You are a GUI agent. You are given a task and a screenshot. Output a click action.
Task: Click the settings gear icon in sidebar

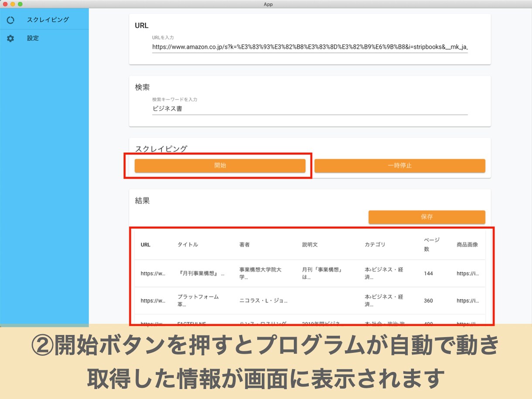click(x=10, y=38)
